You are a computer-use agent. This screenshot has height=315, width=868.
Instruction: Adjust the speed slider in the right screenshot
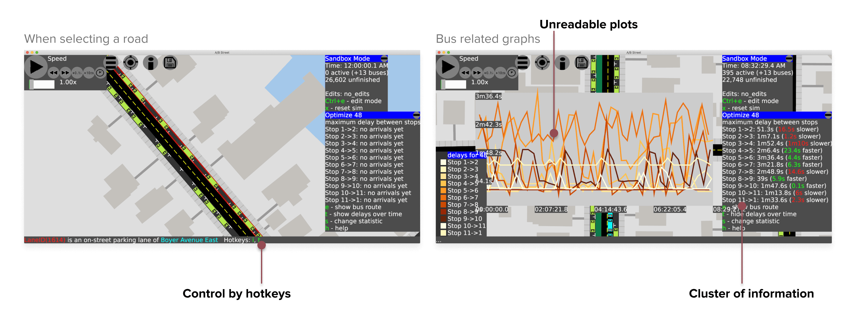(454, 84)
